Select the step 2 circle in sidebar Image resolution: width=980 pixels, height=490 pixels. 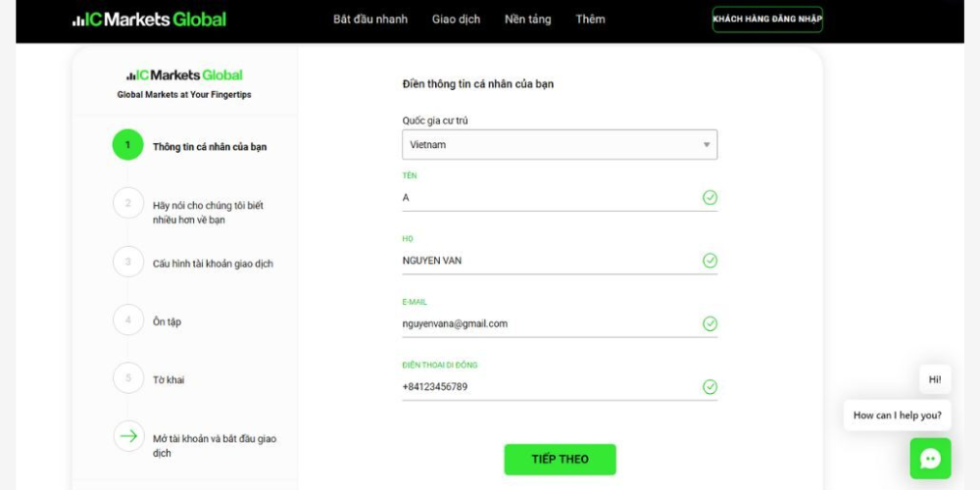tap(127, 203)
